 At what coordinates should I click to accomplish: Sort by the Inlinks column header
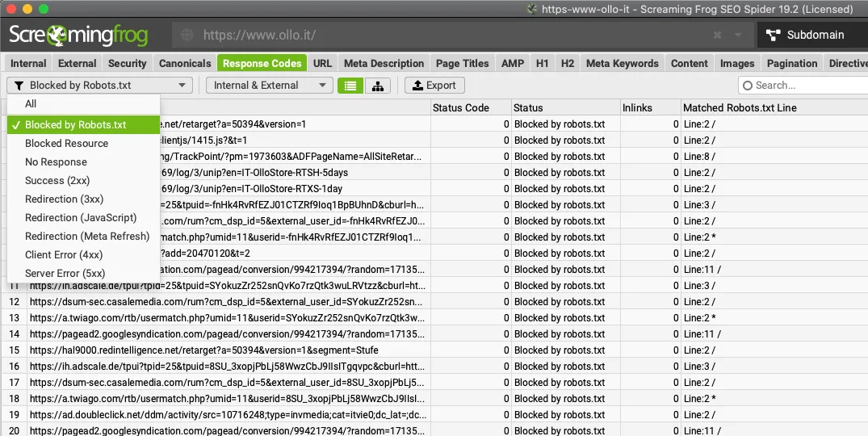pos(637,107)
